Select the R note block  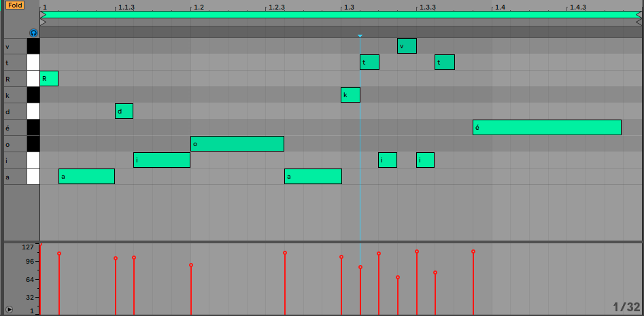click(x=49, y=79)
